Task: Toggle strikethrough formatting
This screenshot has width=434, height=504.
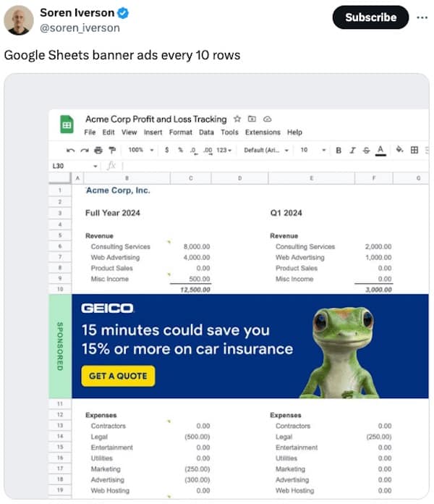Action: click(366, 150)
